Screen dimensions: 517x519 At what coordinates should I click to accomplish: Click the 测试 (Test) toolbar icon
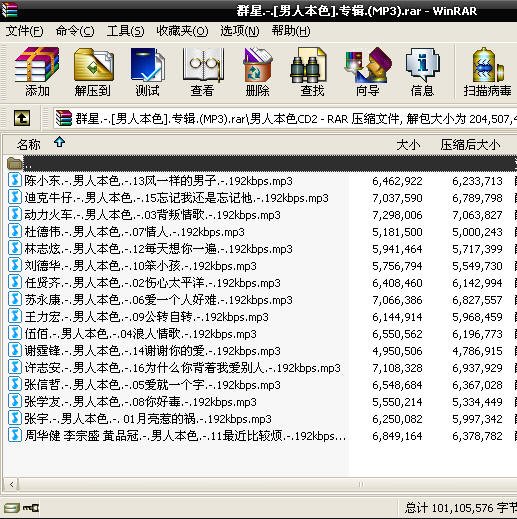148,72
